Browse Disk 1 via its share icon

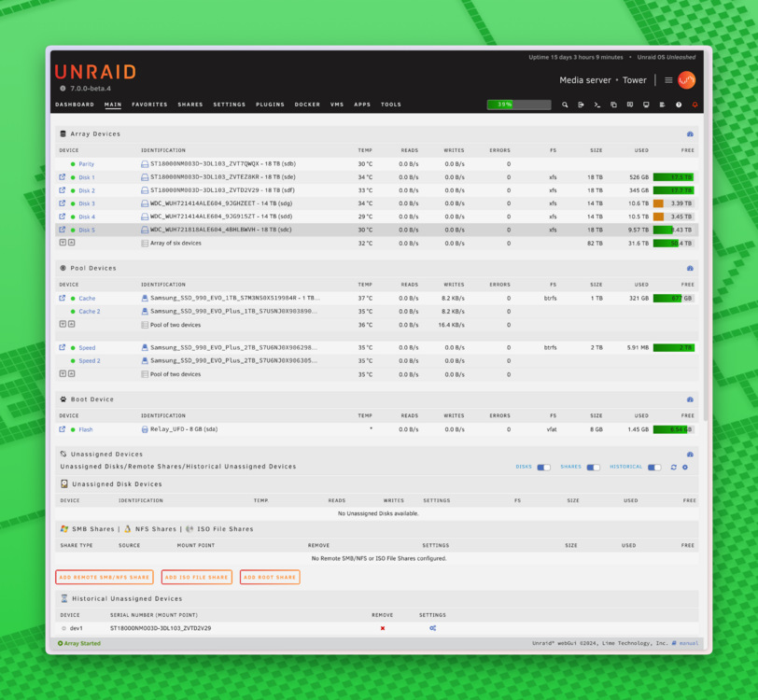pyautogui.click(x=63, y=177)
